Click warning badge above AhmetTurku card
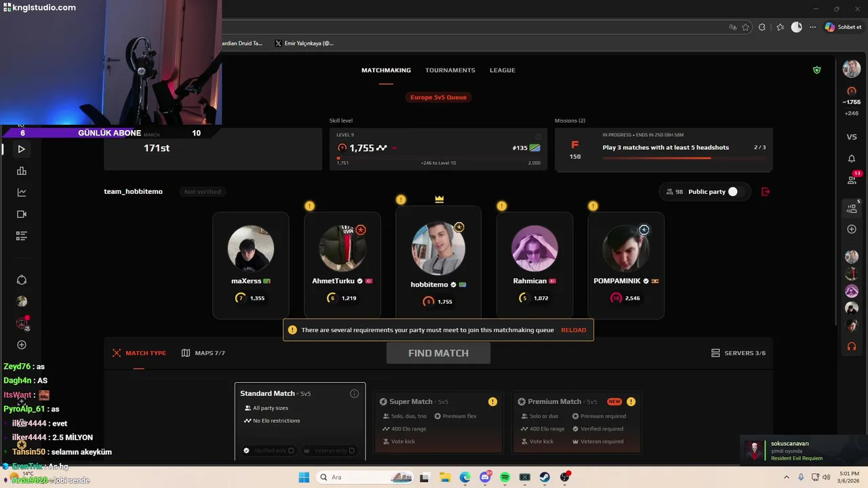The height and width of the screenshot is (488, 868). pos(309,205)
